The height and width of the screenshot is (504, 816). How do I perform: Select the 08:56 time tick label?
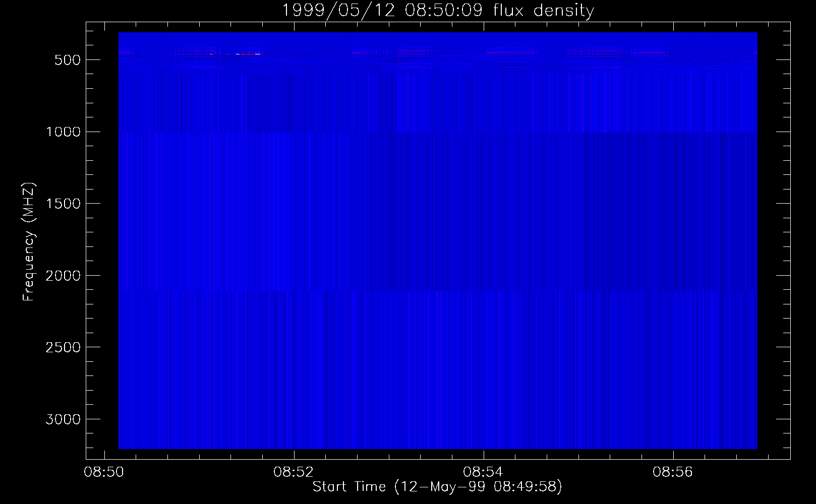click(x=673, y=472)
